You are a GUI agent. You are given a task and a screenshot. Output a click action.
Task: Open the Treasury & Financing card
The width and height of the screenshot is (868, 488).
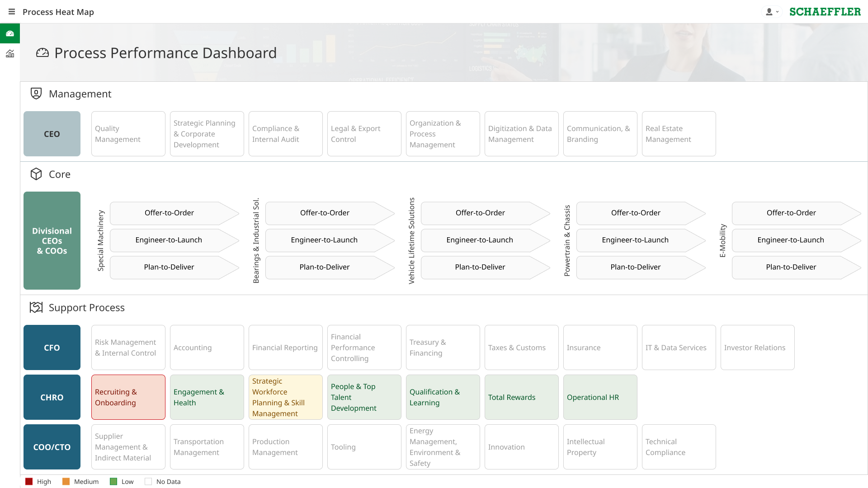443,347
